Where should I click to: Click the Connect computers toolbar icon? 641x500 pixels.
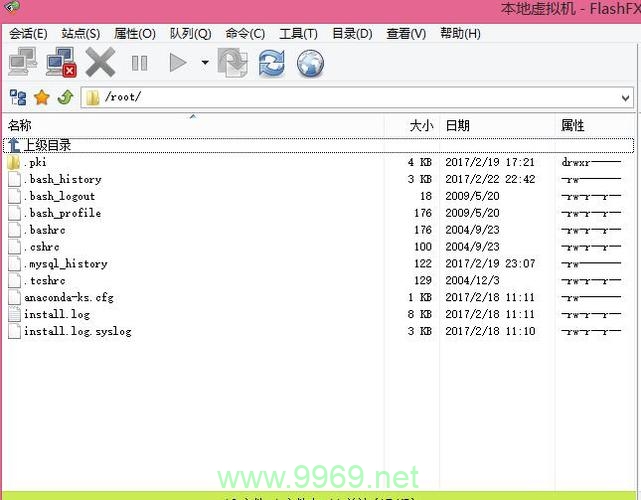(x=23, y=62)
